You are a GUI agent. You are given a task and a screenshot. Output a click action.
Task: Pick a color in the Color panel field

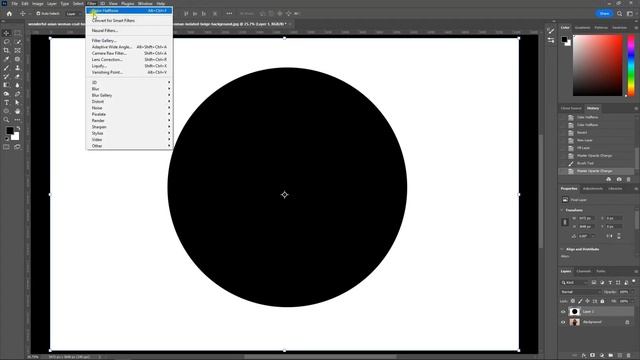(x=598, y=65)
